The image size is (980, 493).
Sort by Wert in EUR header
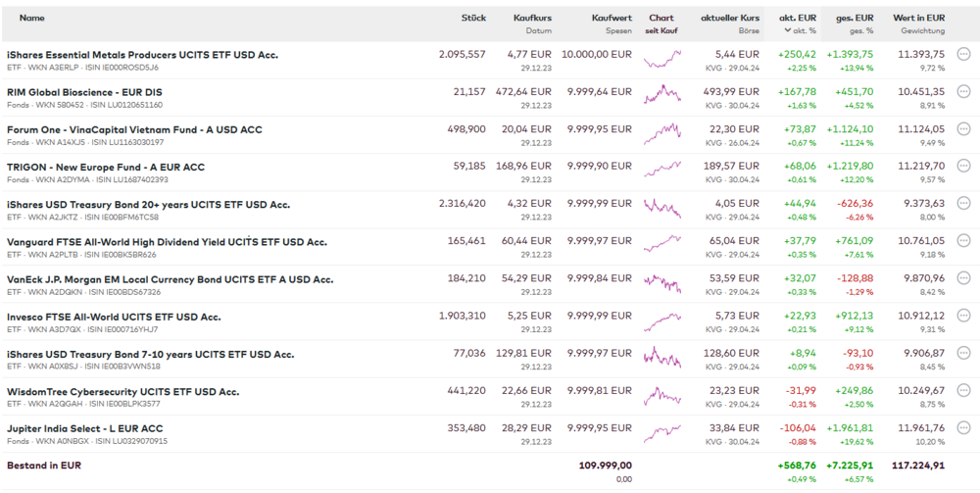[x=918, y=18]
